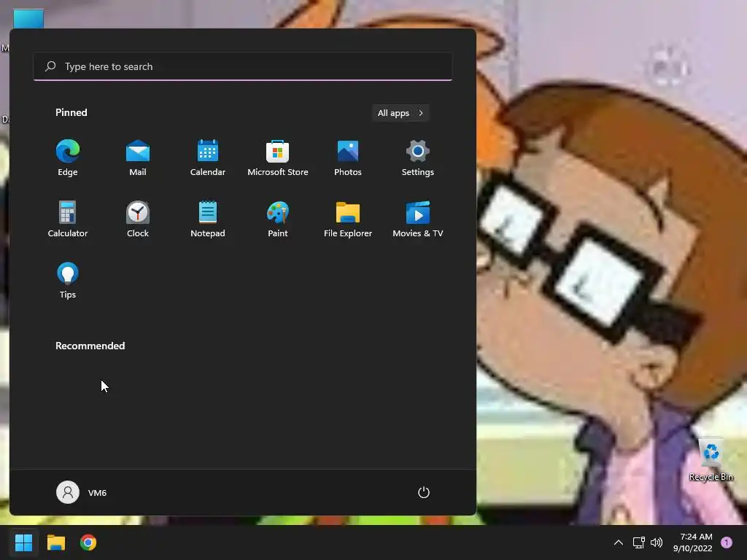Show All apps list
Image resolution: width=747 pixels, height=560 pixels.
[x=400, y=113]
